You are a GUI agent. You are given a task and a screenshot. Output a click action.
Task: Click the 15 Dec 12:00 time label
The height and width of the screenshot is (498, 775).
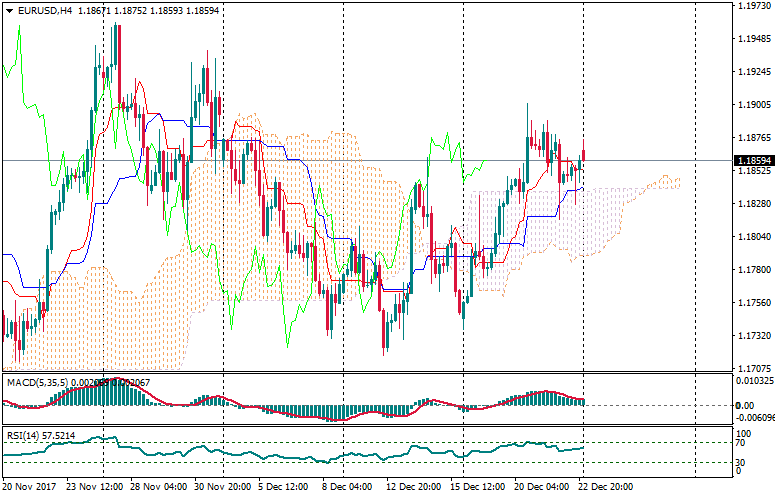[x=478, y=487]
